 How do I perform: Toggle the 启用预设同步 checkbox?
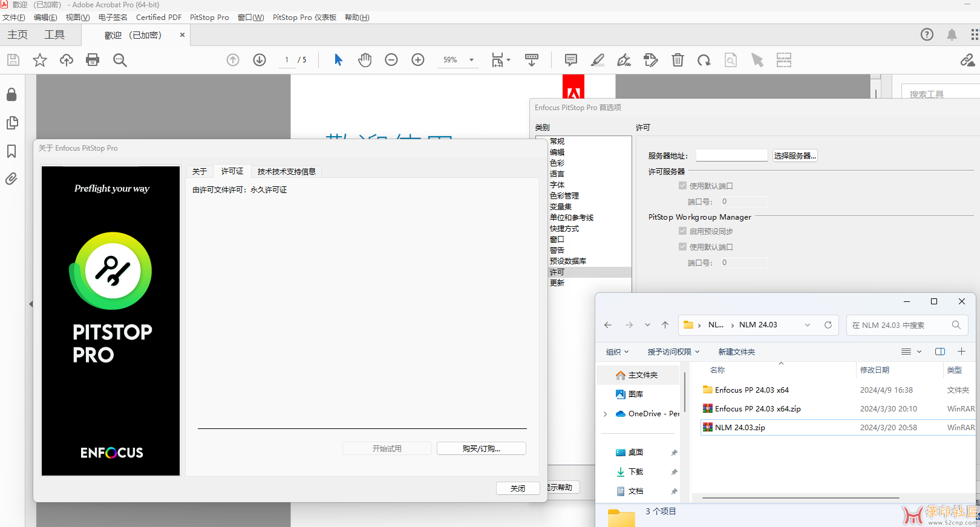pos(683,231)
